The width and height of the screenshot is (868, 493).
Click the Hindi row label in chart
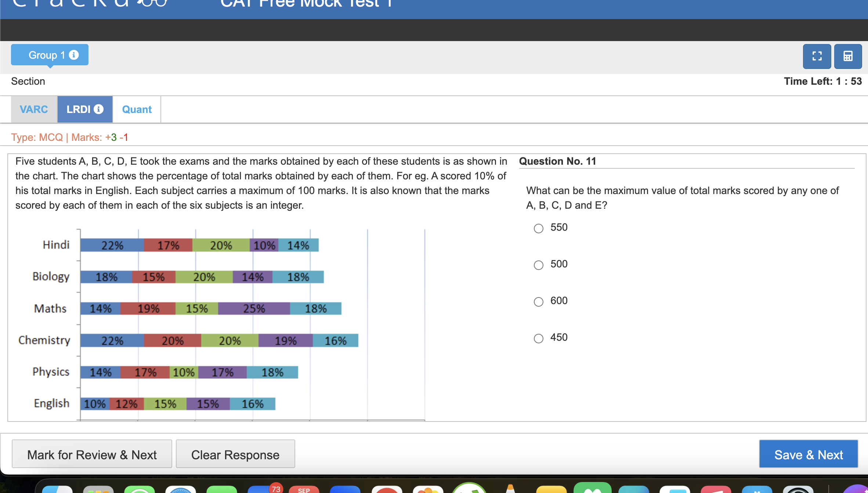[x=56, y=245]
